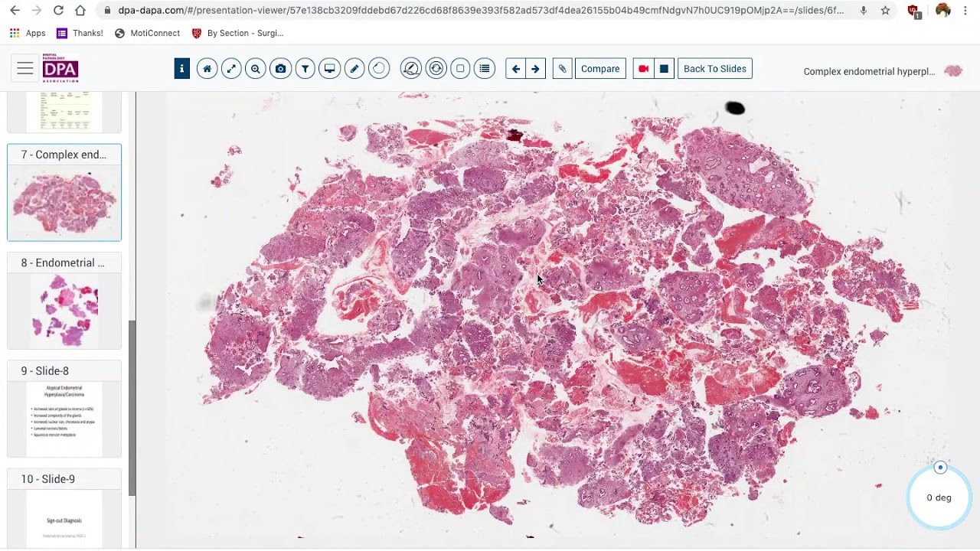Stop recording with the square icon

point(664,69)
